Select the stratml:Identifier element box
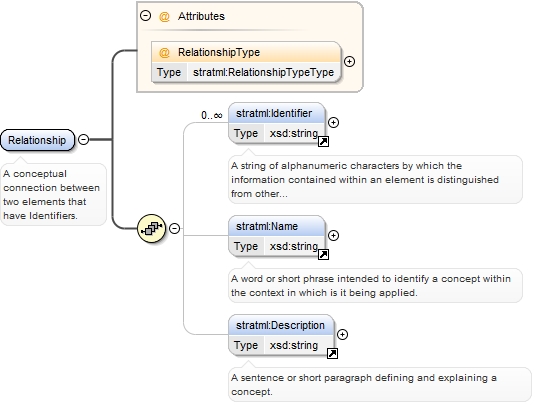 [276, 123]
